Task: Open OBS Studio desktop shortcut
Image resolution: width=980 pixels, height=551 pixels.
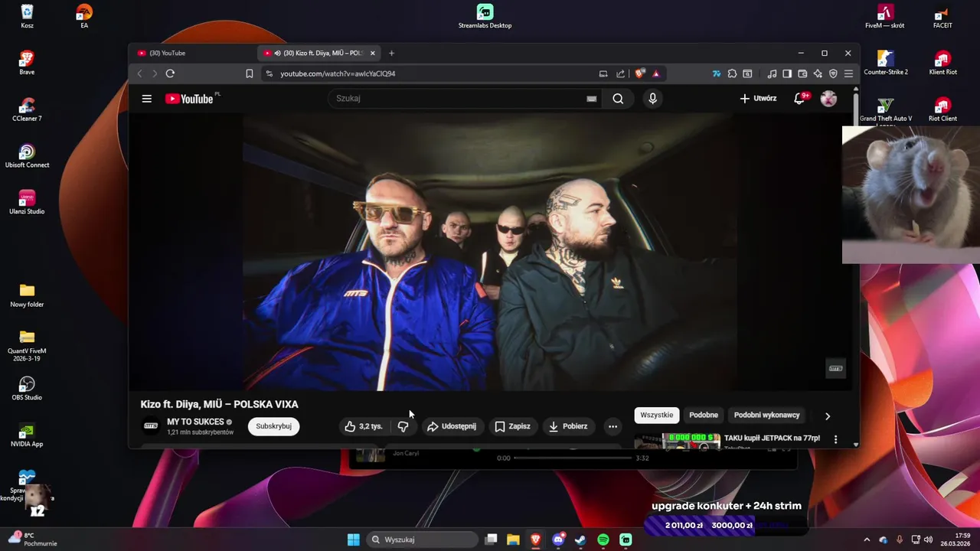Action: pos(27,388)
